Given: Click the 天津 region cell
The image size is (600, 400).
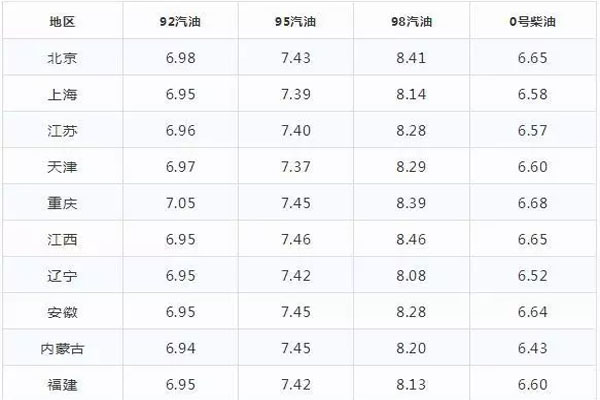Looking at the screenshot, I should point(62,167).
